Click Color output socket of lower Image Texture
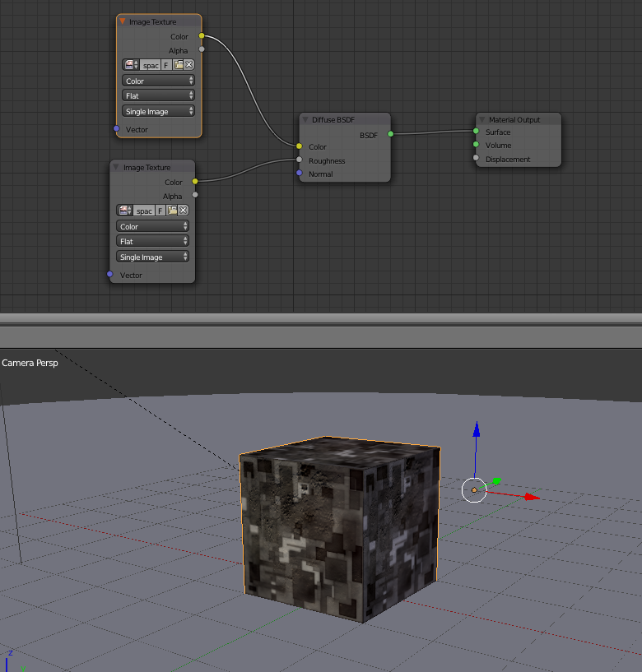 195,181
